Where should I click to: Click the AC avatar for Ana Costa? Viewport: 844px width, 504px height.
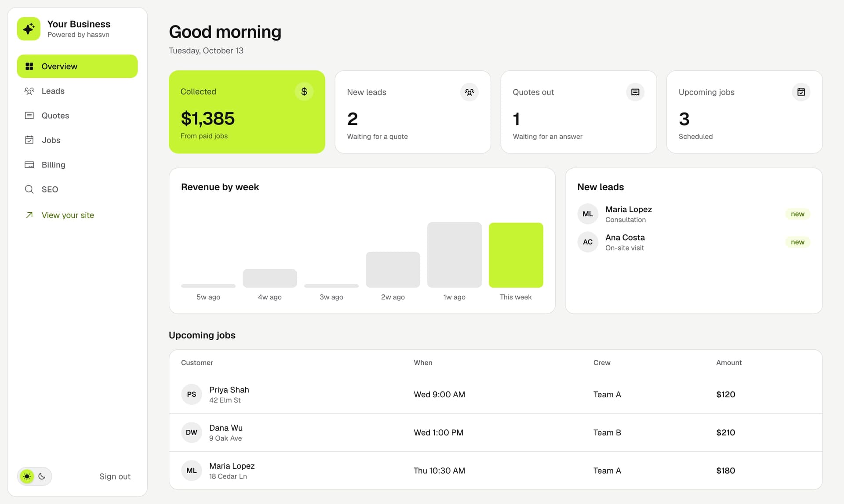pos(588,242)
